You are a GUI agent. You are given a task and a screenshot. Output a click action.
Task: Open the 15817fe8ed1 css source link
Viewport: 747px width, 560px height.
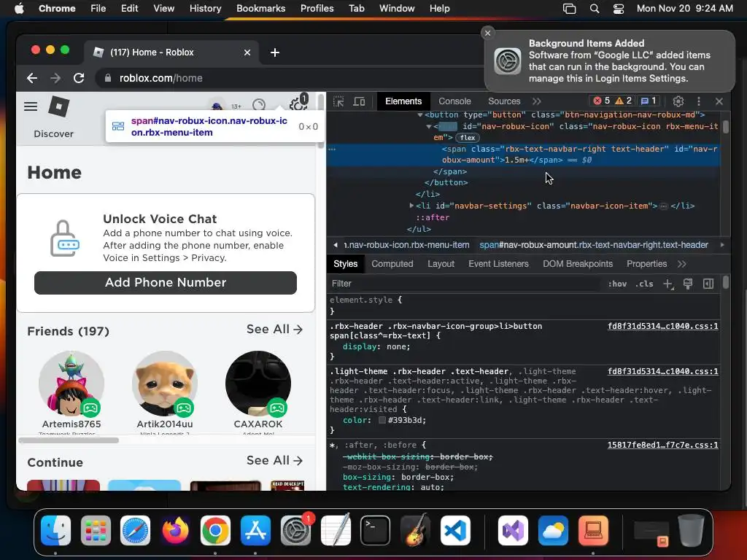(662, 446)
